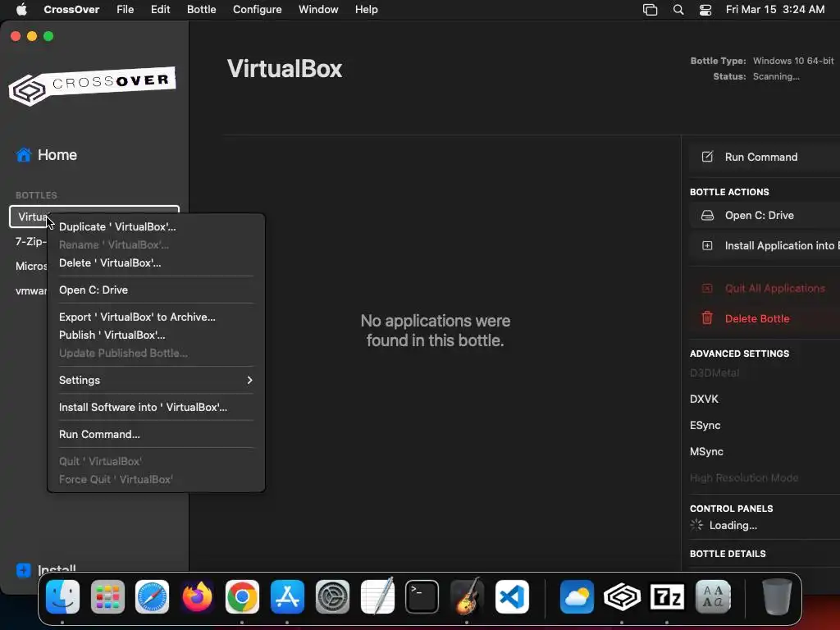Open Control Center icon in menu bar
Image resolution: width=840 pixels, height=630 pixels.
point(705,10)
